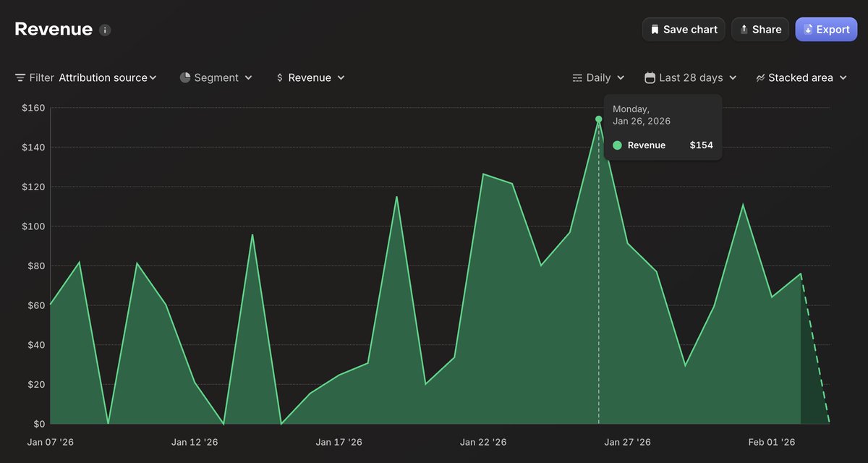This screenshot has width=868, height=463.
Task: Click the info icon beside Revenue title
Action: pyautogui.click(x=105, y=30)
